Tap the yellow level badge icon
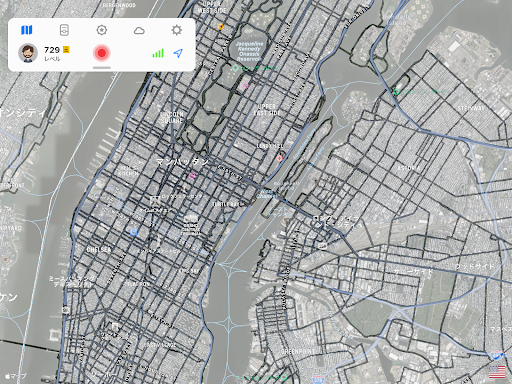 66,50
